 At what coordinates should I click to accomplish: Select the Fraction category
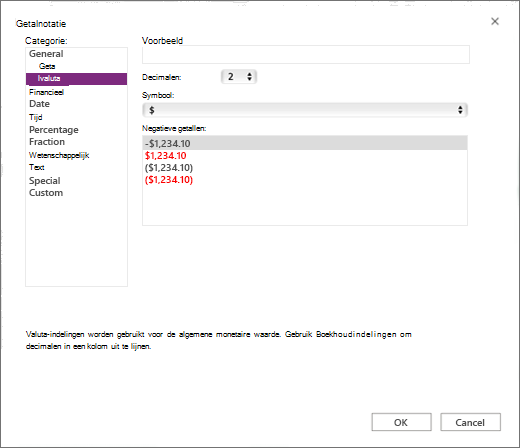tap(47, 142)
